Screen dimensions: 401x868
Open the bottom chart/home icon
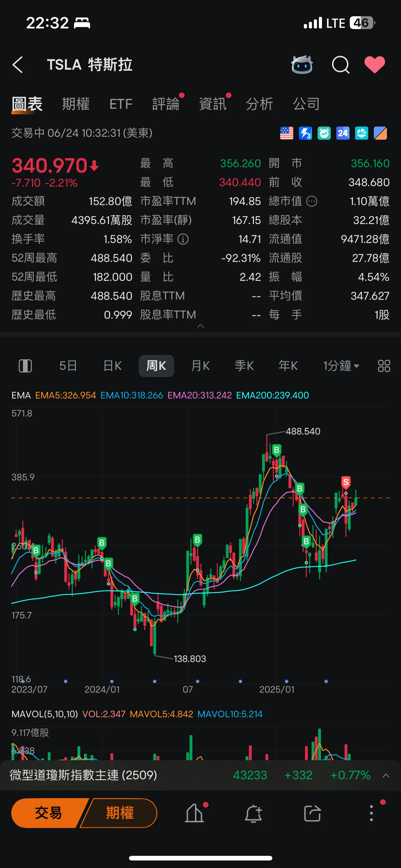click(195, 813)
